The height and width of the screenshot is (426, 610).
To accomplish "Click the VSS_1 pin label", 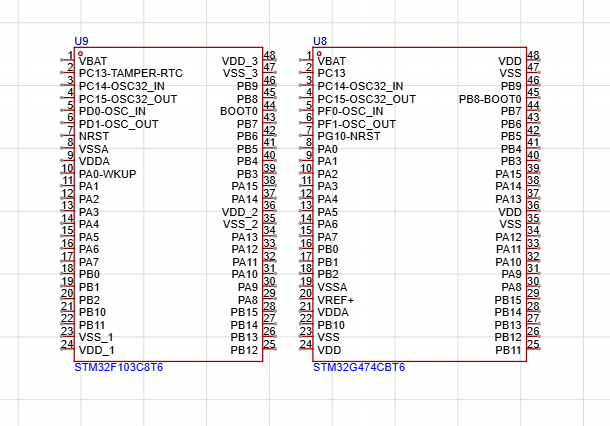I will 96,337.
